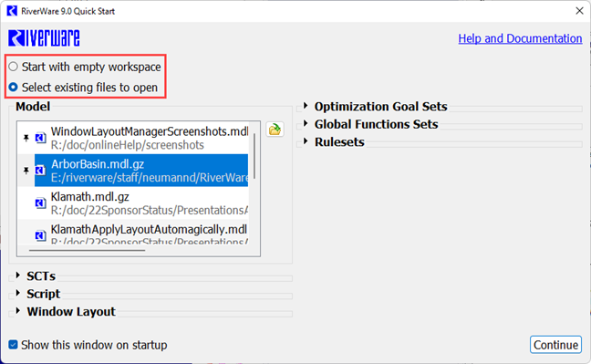Click the open model file folder icon
The image size is (591, 364).
click(x=275, y=130)
